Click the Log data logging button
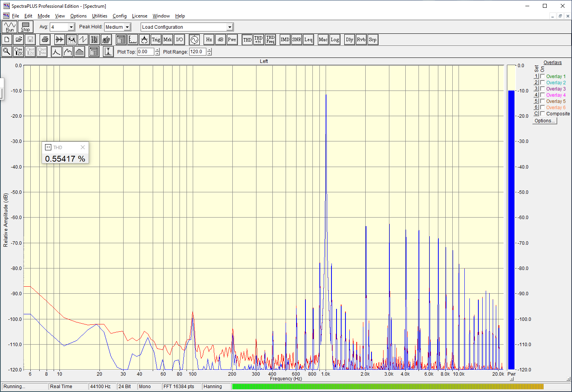This screenshot has width=572, height=392. click(335, 40)
